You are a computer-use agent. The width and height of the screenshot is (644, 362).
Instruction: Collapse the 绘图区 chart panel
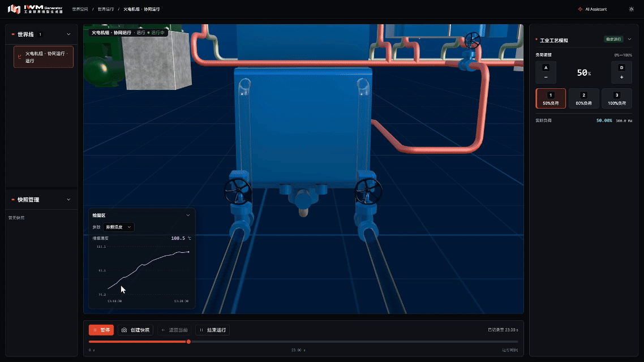click(x=188, y=215)
